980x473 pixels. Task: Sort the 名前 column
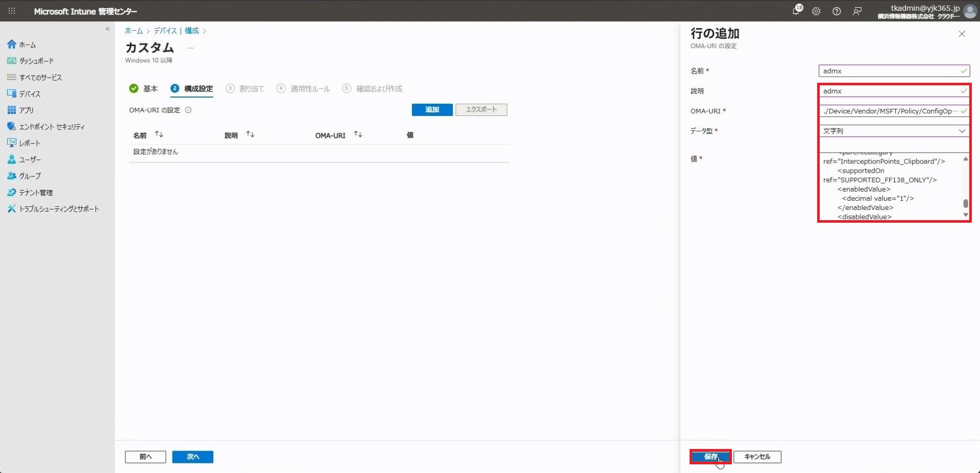159,135
